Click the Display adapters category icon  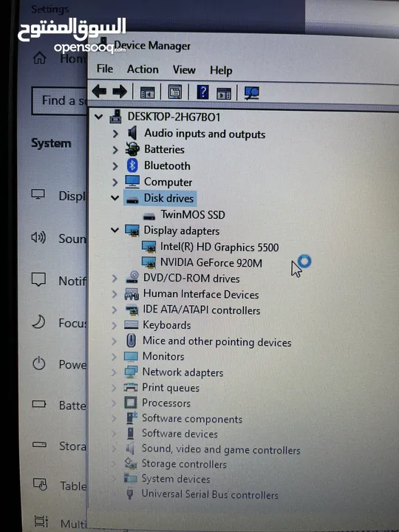point(132,231)
